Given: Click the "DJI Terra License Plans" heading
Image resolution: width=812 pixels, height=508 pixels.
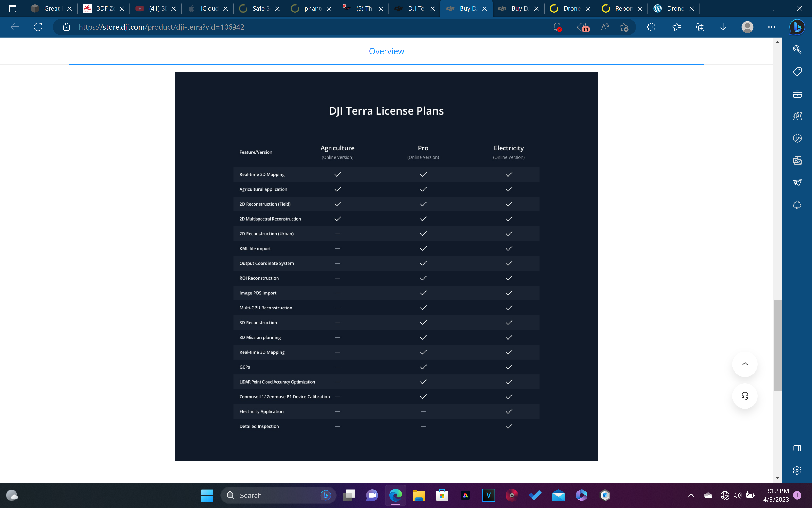Looking at the screenshot, I should pos(387,111).
